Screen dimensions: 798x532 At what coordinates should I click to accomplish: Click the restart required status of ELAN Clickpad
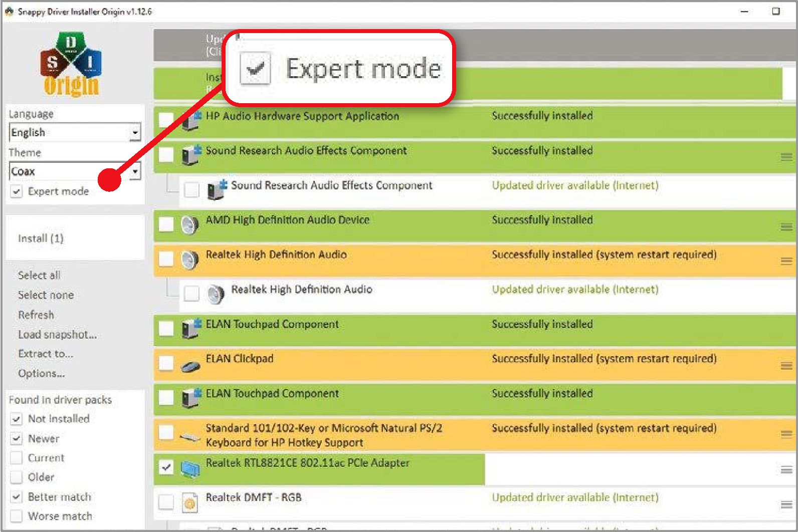tap(604, 359)
